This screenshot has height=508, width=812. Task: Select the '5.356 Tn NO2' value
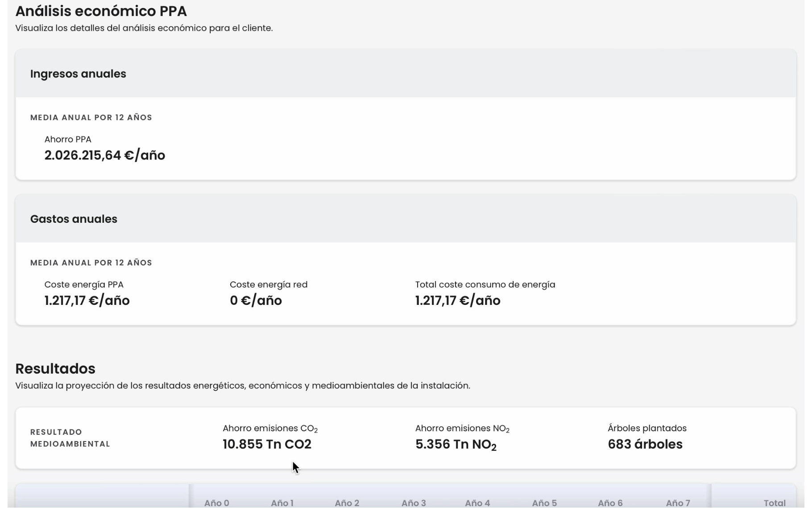point(456,445)
